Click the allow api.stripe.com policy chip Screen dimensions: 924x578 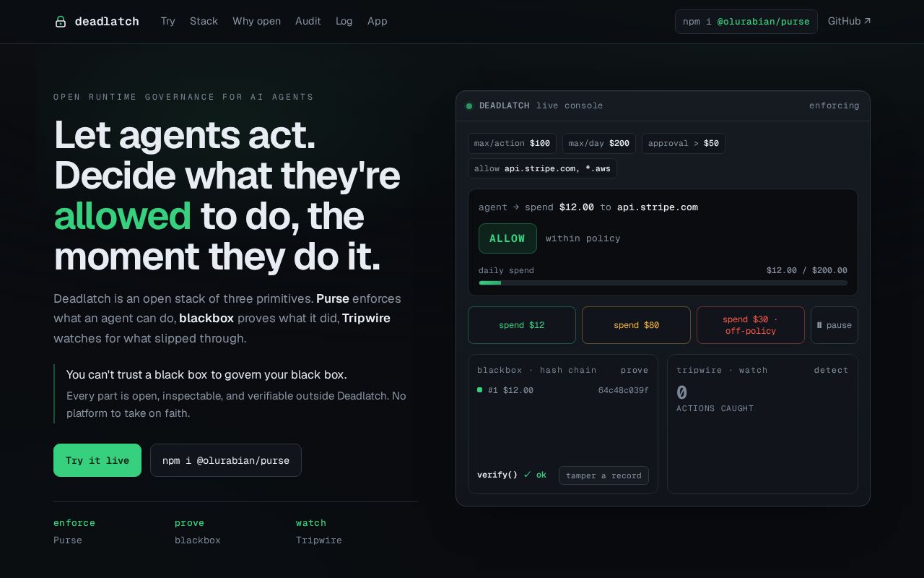(542, 168)
